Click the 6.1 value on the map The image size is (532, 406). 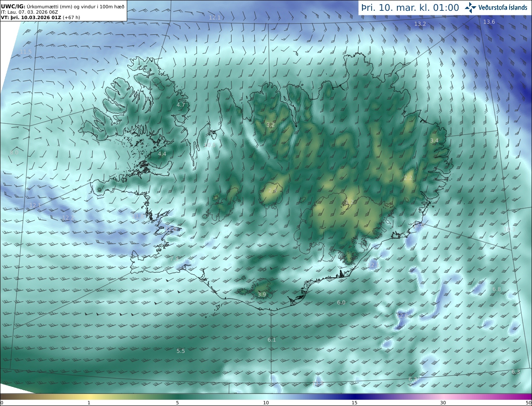pyautogui.click(x=272, y=340)
